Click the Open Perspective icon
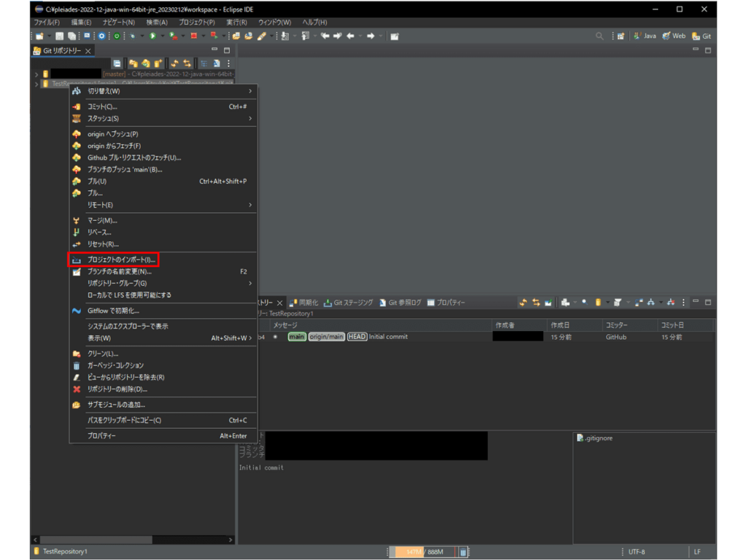The width and height of the screenshot is (747, 560). 621,36
